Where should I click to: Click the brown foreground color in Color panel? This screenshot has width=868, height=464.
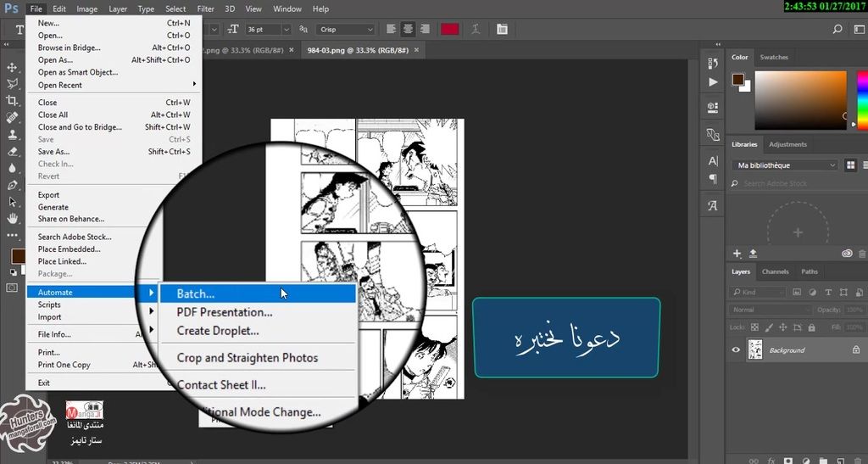coord(737,79)
